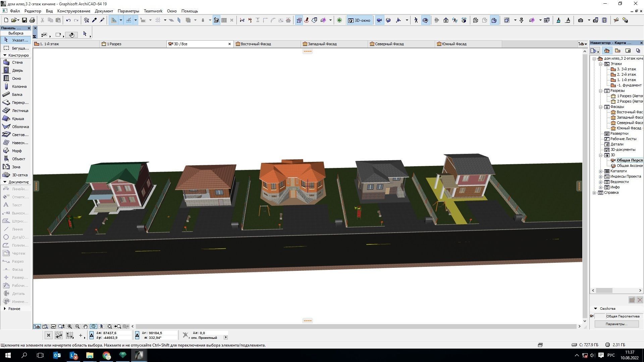
Task: Expand the Каталоги tree node
Action: tap(601, 171)
